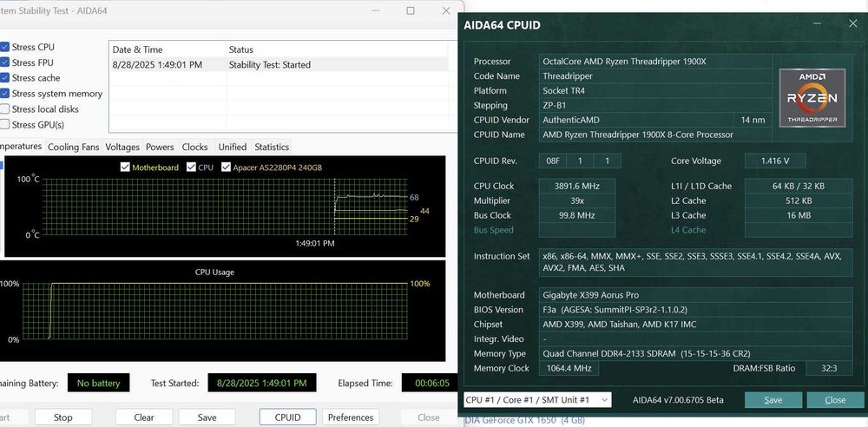Viewport: 868px width, 427px height.
Task: Toggle Apacer AS2280P4 240GB temperature checkbox
Action: coord(226,168)
